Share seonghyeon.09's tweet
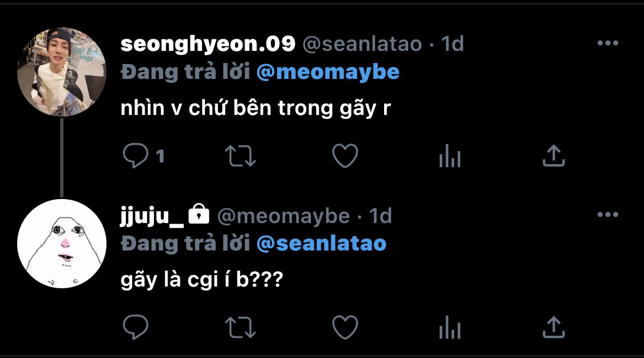644x358 pixels. tap(554, 156)
